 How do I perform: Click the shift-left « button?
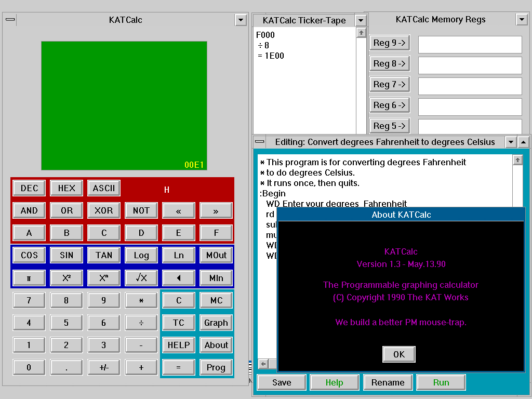pos(179,211)
